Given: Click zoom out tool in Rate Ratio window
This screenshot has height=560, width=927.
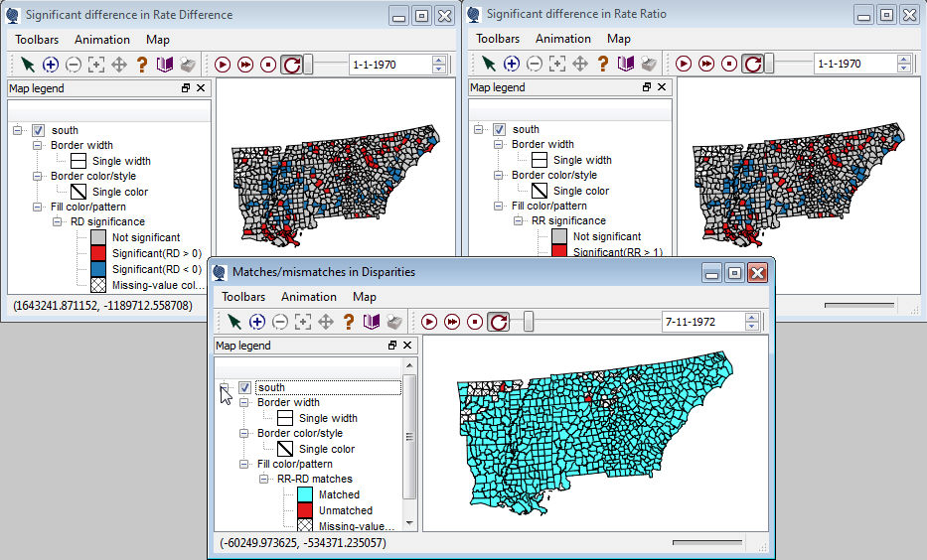Looking at the screenshot, I should click(x=535, y=64).
